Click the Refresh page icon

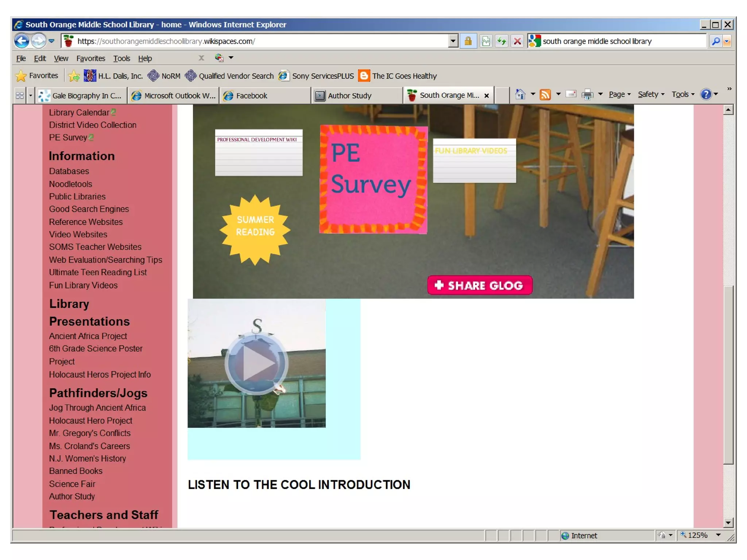click(x=502, y=41)
